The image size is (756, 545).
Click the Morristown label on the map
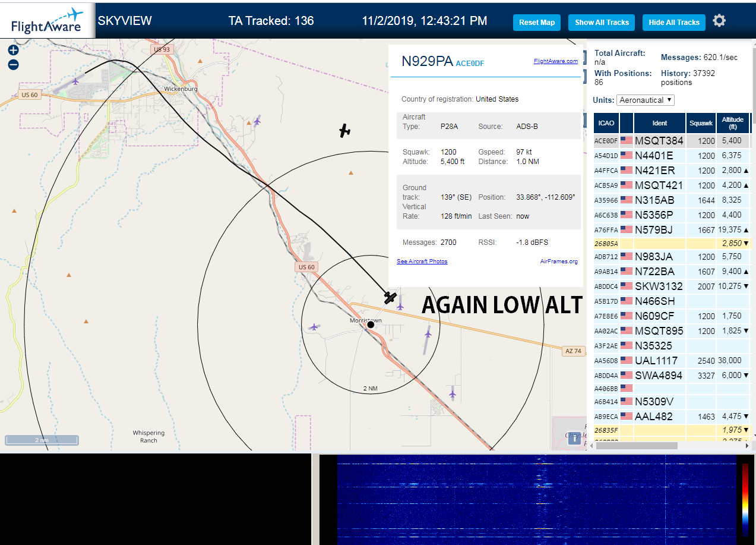click(x=365, y=320)
